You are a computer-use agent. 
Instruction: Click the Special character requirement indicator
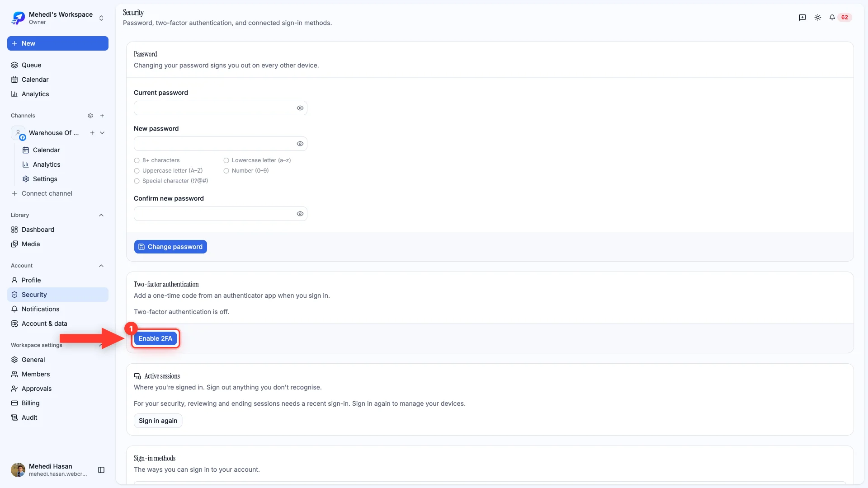pos(137,181)
